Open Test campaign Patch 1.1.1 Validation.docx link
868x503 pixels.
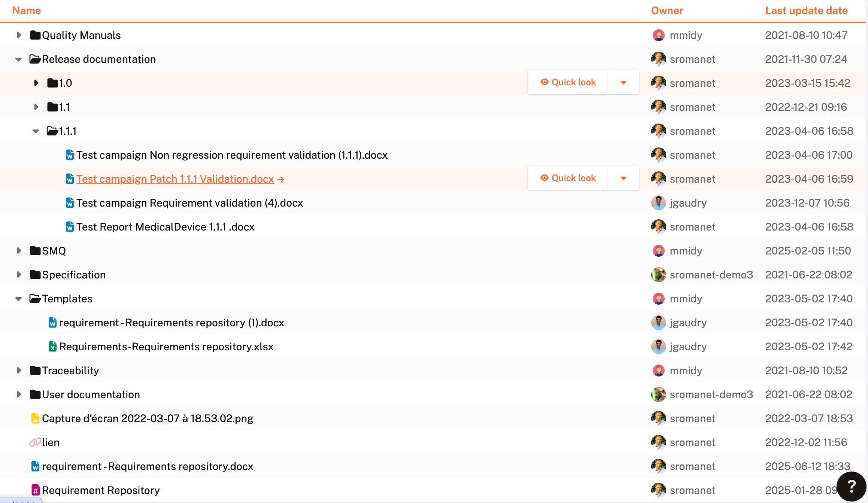[175, 179]
